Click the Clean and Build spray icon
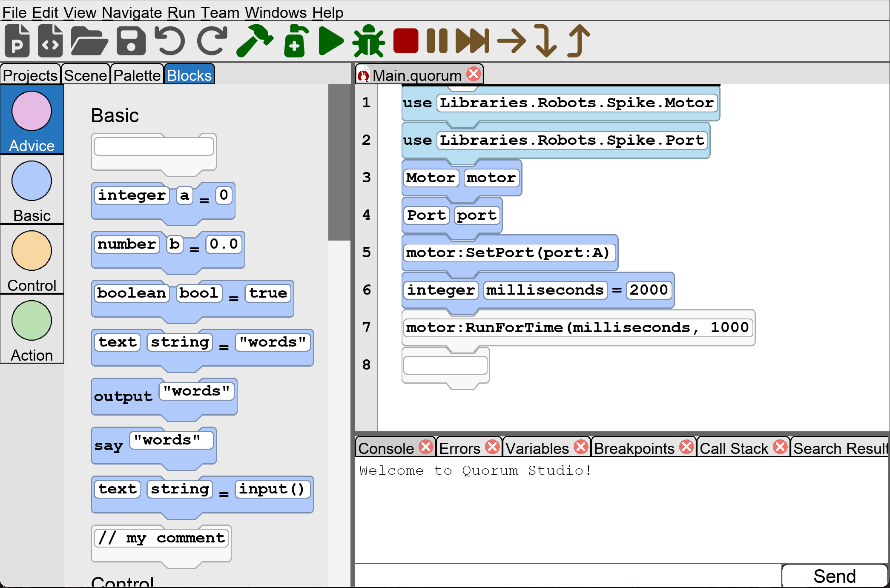The image size is (890, 588). pos(296,41)
